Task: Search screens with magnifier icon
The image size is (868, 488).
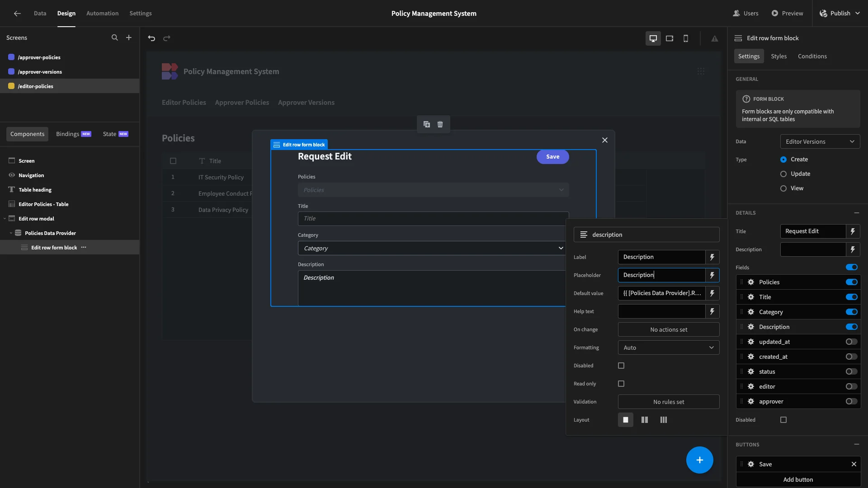Action: coord(115,38)
